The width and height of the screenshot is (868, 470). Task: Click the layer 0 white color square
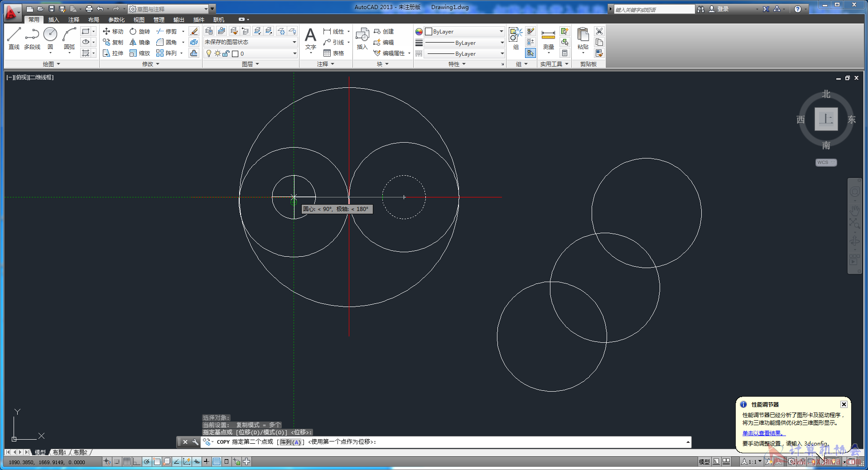pos(235,53)
